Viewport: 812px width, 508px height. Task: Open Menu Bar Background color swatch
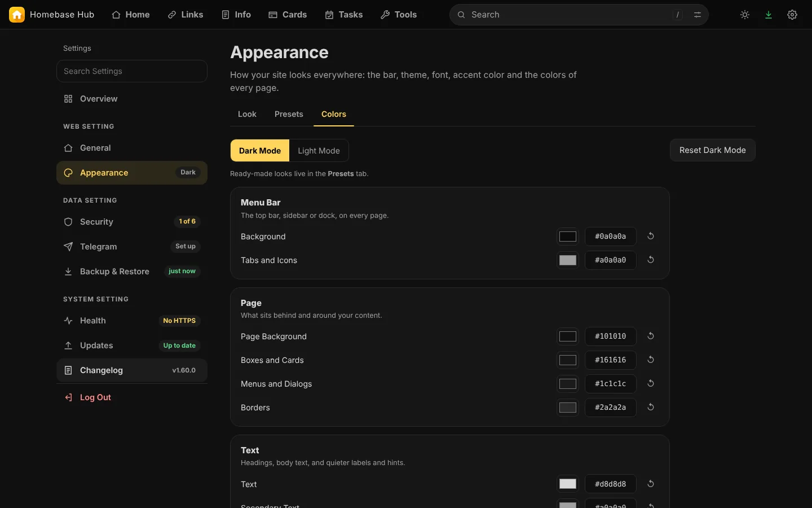tap(568, 237)
